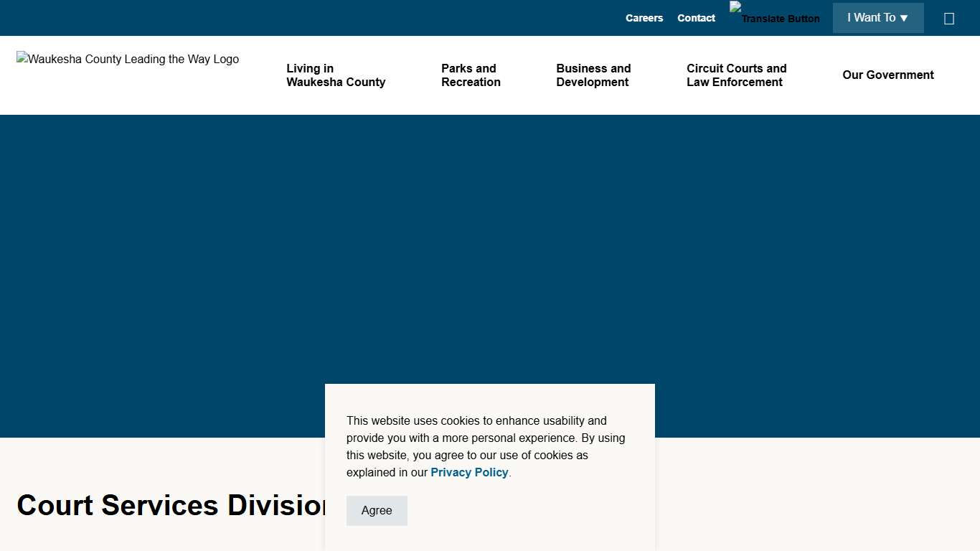Open the Circuit Courts and Law Enforcement menu
This screenshot has width=980, height=551.
736,75
